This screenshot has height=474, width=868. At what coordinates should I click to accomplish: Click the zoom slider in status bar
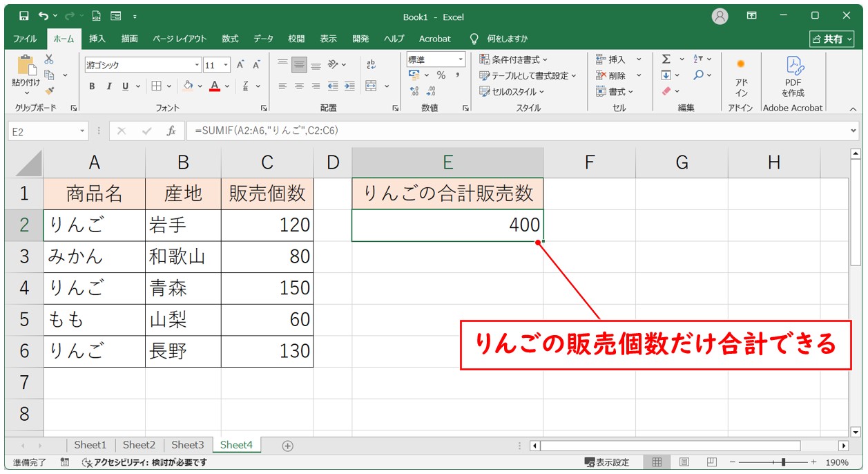(x=782, y=462)
